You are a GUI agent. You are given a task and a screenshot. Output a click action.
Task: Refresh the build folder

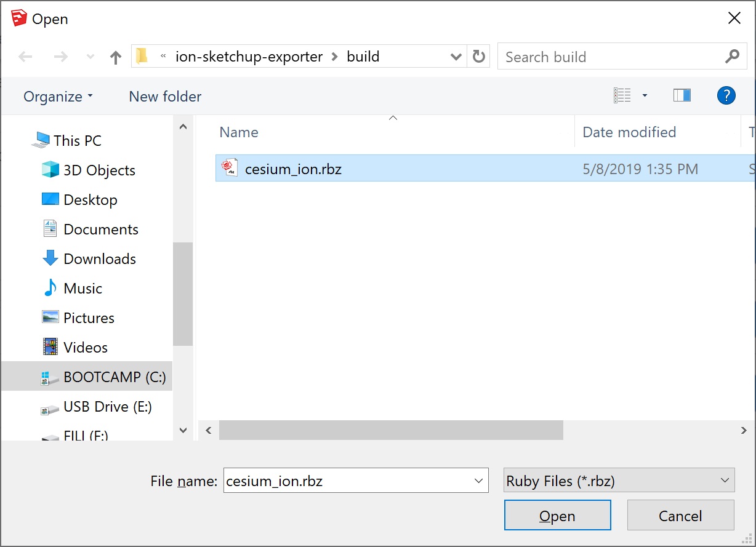[478, 57]
